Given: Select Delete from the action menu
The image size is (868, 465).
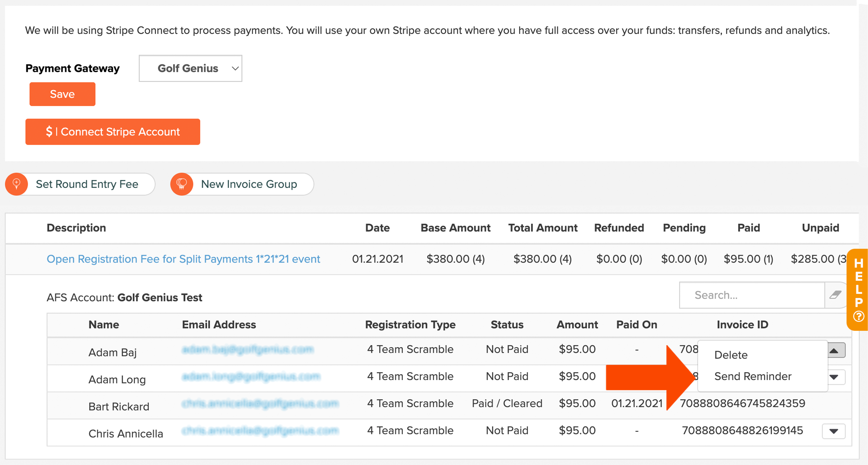Looking at the screenshot, I should (x=731, y=355).
